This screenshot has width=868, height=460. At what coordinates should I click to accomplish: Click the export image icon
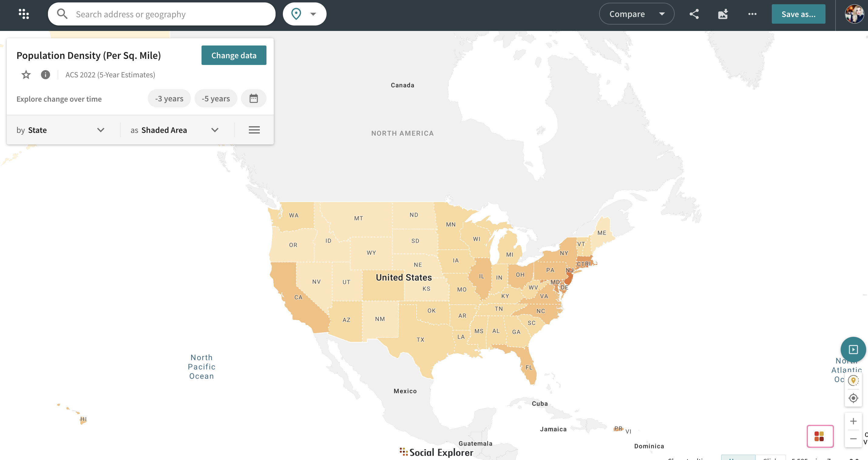(723, 14)
